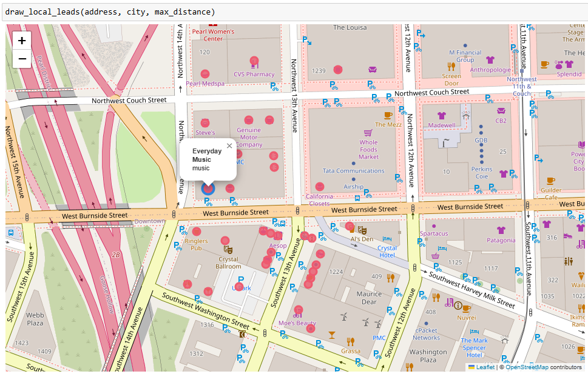Click the Whole Foods Market shopping cart icon
The height and width of the screenshot is (374, 588).
368,133
